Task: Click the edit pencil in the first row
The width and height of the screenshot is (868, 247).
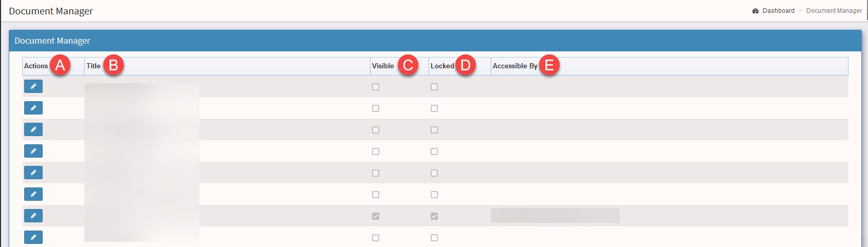Action: [33, 86]
